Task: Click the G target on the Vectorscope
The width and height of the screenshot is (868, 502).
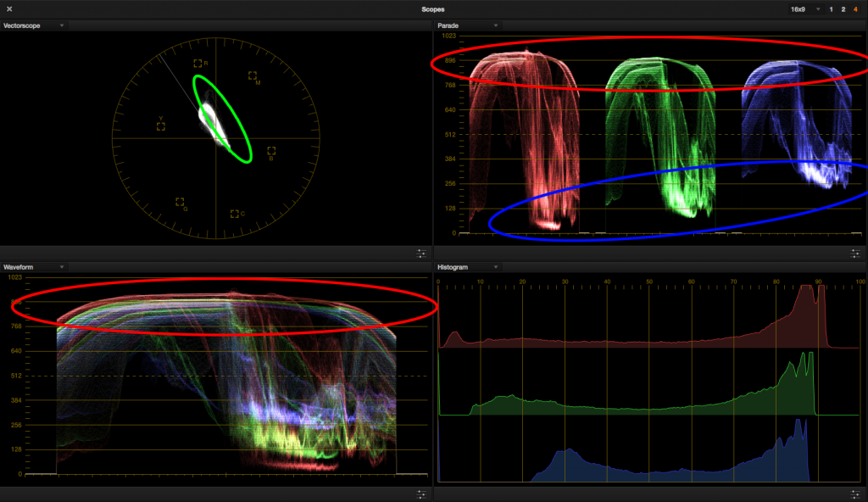Action: [x=179, y=204]
